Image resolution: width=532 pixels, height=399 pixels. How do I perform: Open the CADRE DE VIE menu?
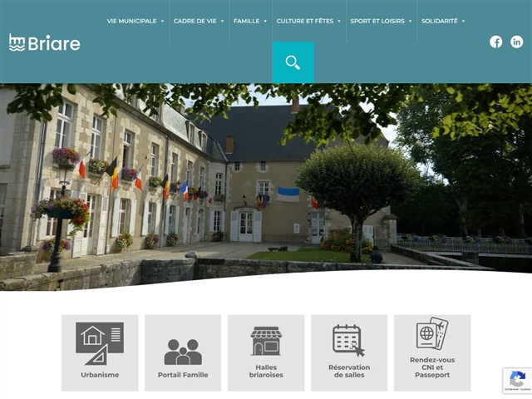[195, 21]
